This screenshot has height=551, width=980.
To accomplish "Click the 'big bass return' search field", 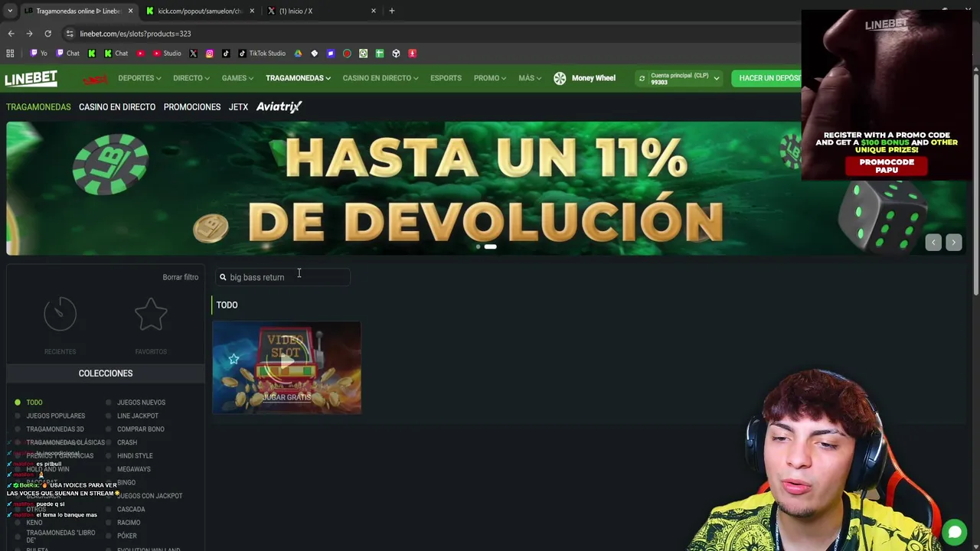I will point(283,277).
